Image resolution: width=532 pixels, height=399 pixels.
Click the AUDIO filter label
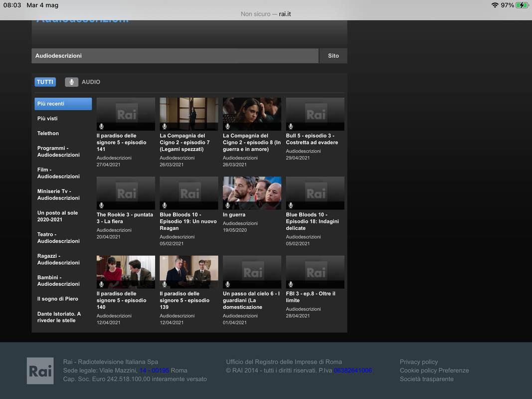coord(91,82)
